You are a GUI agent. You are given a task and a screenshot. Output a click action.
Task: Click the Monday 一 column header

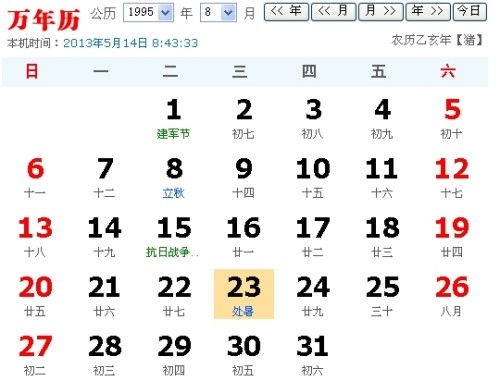[101, 72]
